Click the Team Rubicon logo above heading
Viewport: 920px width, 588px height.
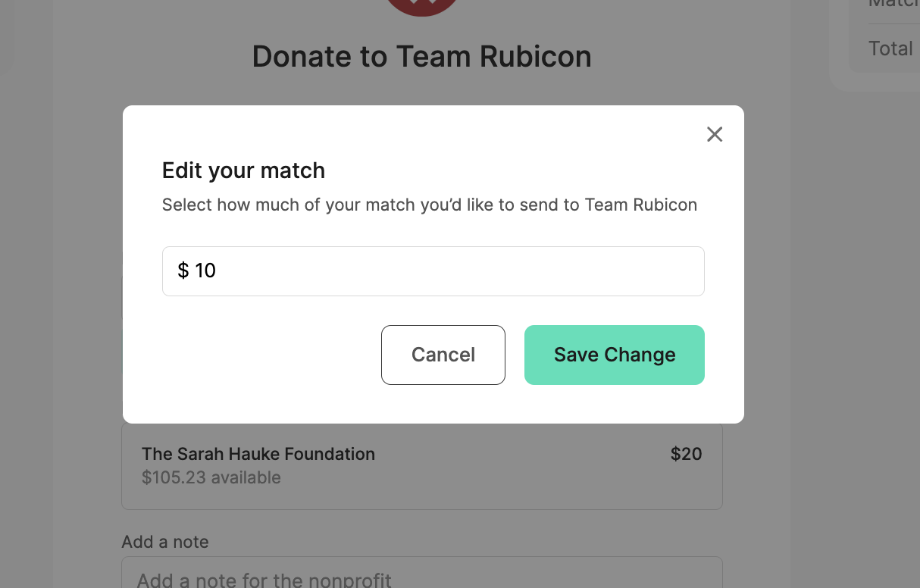pos(422,8)
